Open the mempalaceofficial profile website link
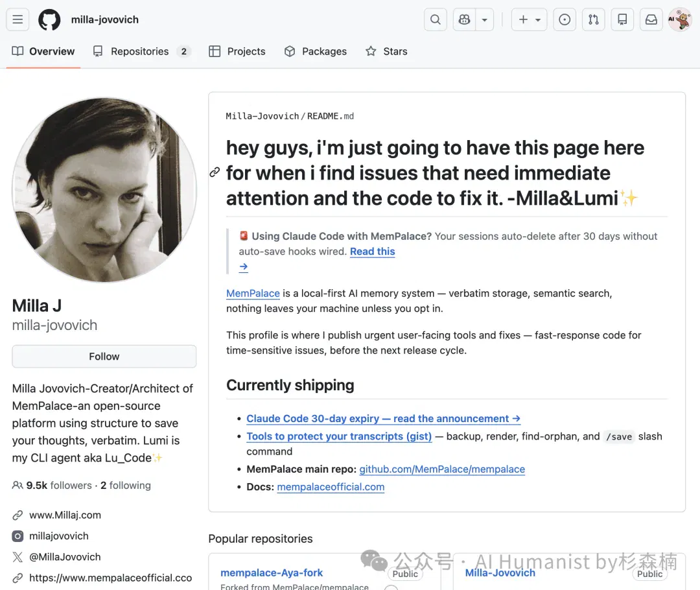Screen dimensions: 700x590 111,578
